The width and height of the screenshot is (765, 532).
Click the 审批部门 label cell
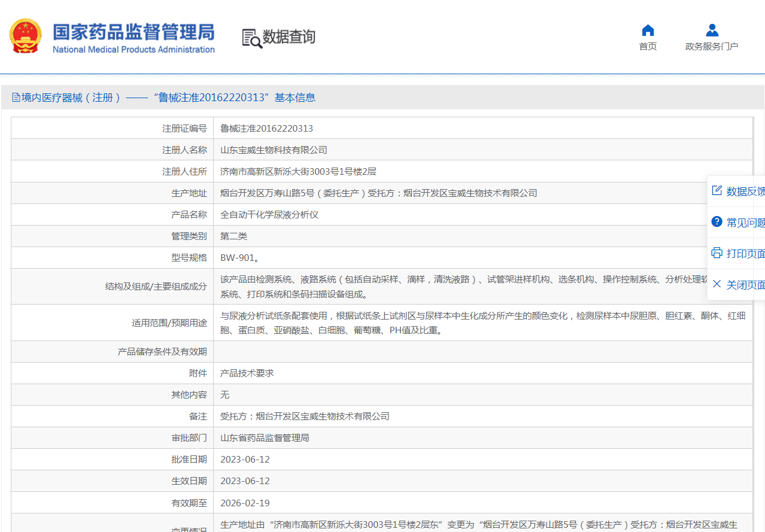point(113,438)
